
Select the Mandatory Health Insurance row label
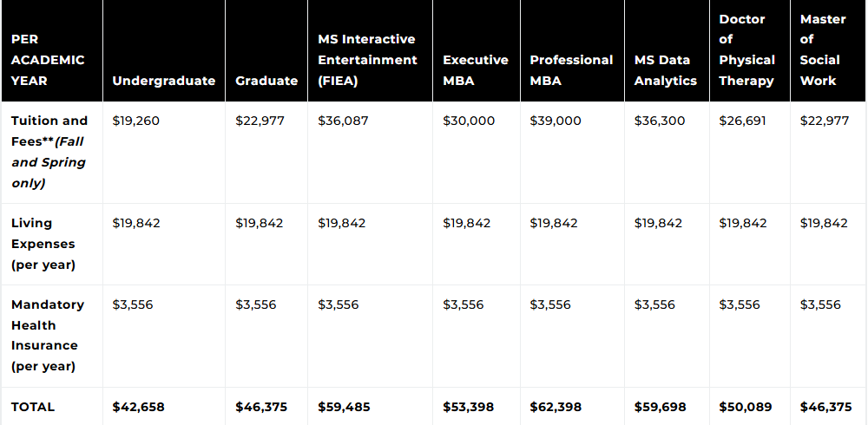(48, 335)
